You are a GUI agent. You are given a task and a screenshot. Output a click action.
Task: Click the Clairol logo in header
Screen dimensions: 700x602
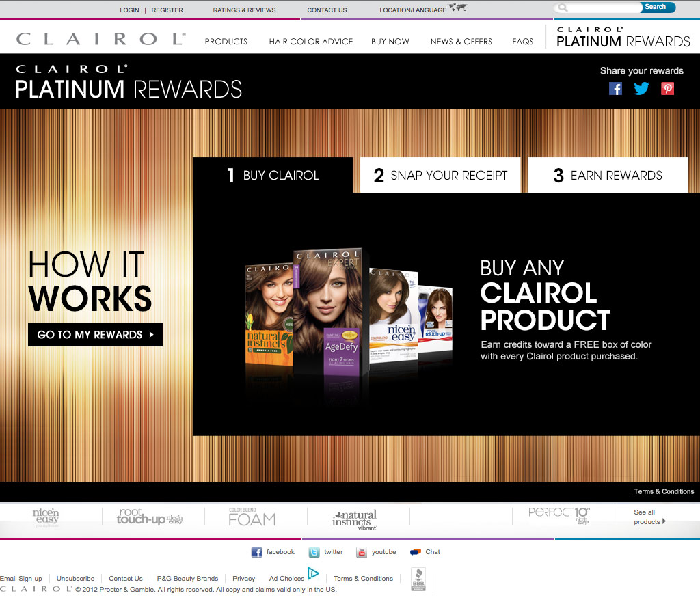(x=101, y=39)
